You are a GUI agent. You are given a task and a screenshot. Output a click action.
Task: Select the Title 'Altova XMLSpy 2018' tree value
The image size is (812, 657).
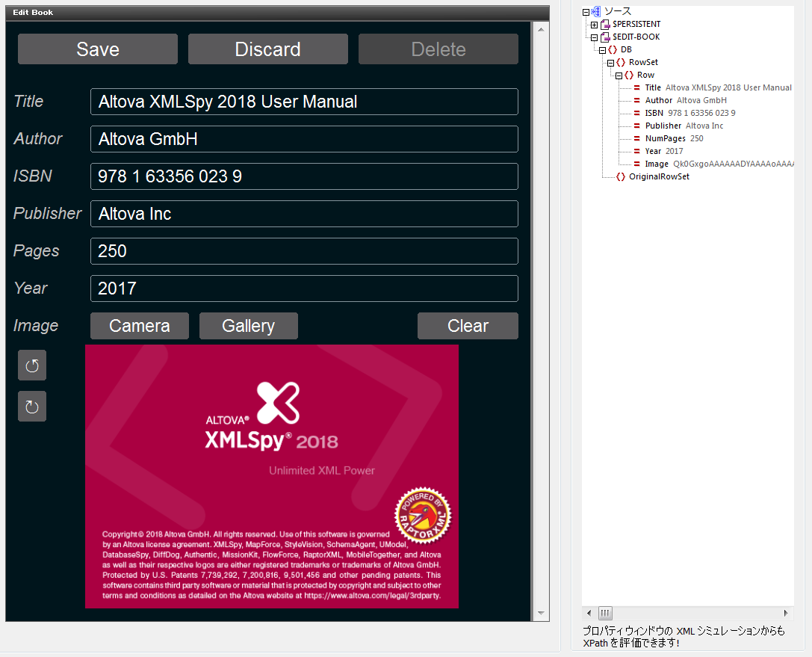coord(728,87)
